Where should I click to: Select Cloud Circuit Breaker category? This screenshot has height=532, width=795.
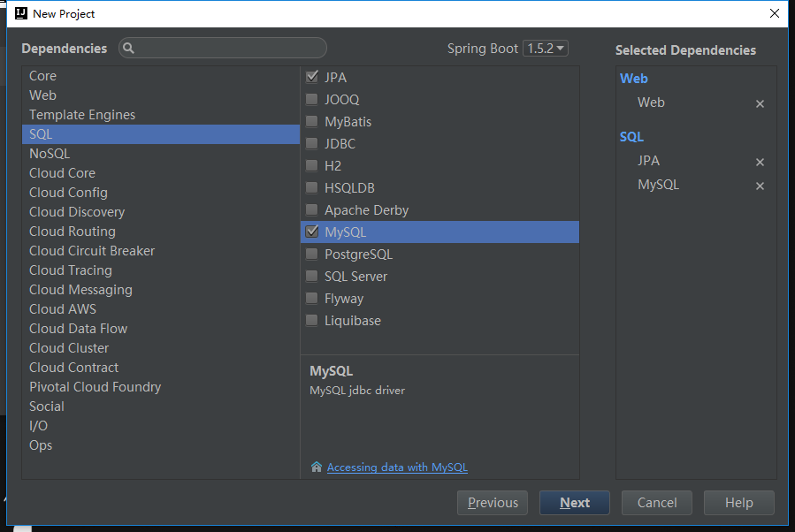[161, 251]
